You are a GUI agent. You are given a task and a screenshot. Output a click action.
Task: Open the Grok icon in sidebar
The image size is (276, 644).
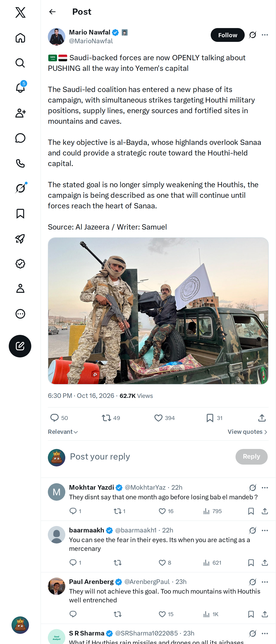pyautogui.click(x=20, y=188)
